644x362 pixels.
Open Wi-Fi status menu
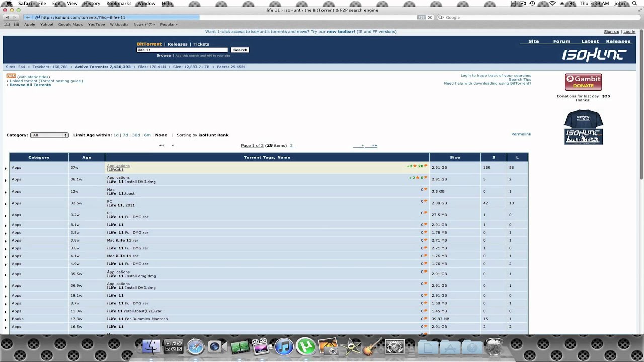click(x=552, y=3)
